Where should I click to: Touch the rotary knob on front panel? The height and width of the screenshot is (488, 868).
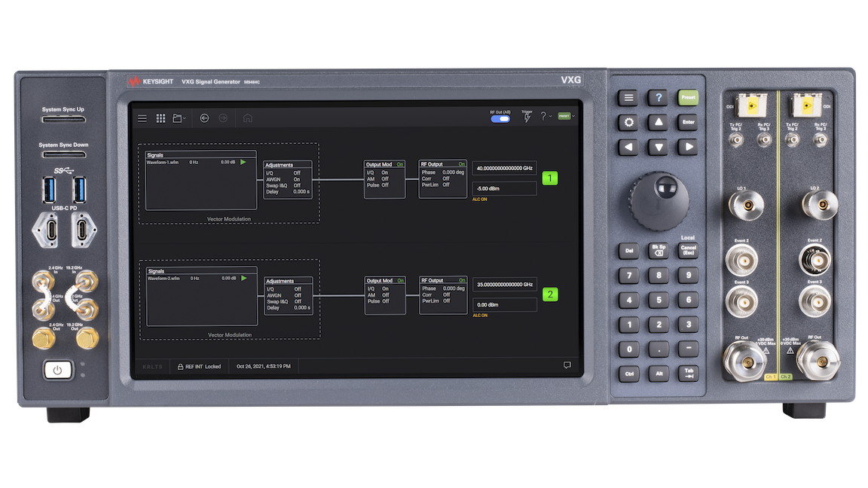point(659,201)
